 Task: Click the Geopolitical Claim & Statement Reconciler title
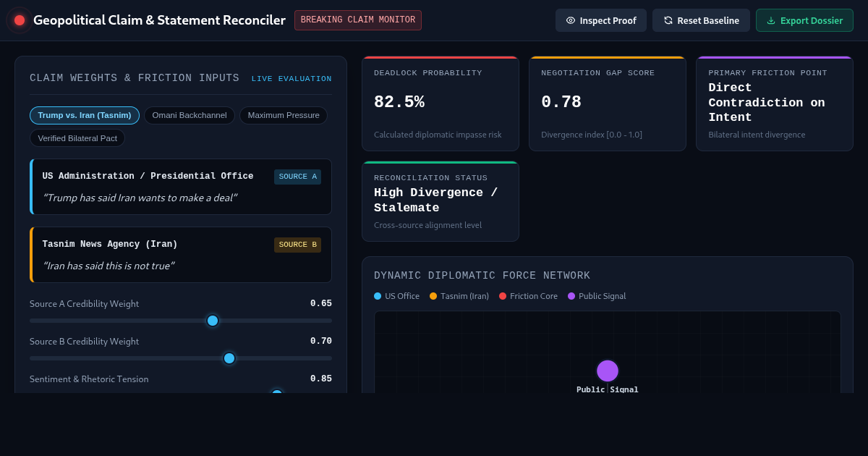click(x=159, y=20)
